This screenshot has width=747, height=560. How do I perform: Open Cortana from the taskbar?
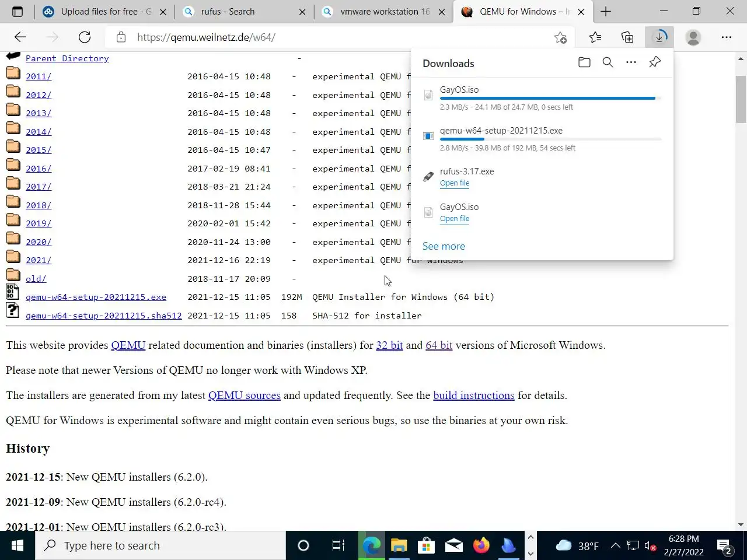[303, 545]
